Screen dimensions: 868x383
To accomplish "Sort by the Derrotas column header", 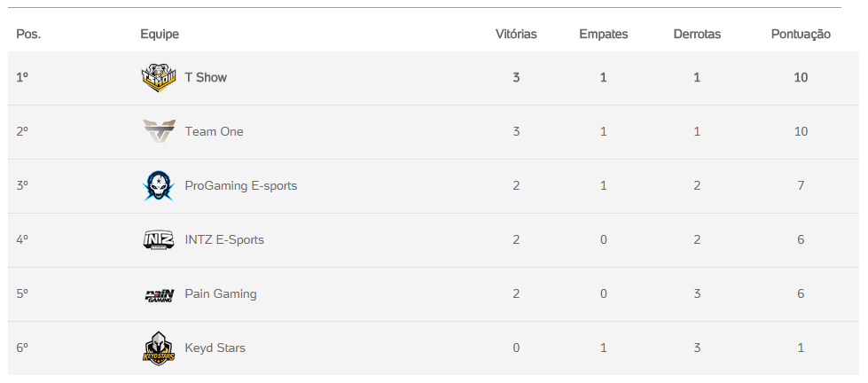I will (697, 35).
